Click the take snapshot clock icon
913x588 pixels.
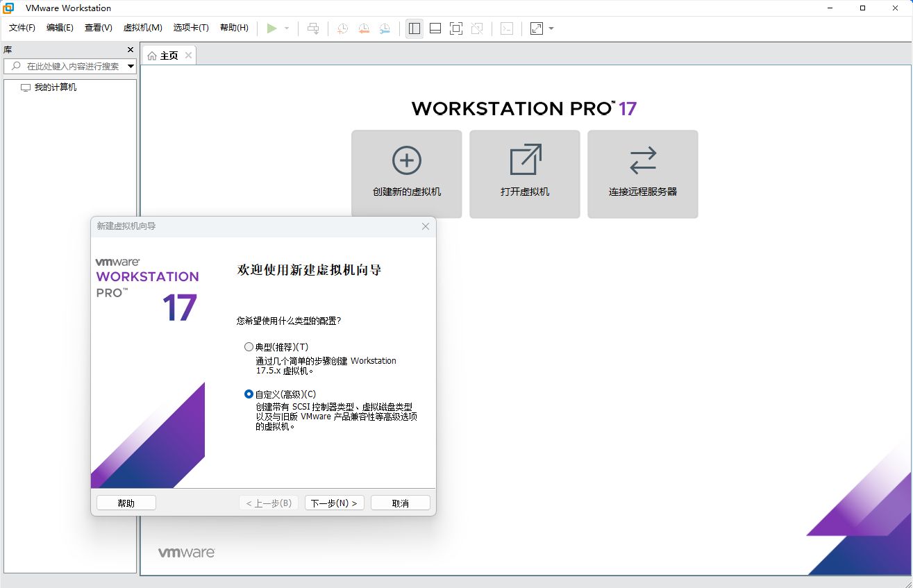pyautogui.click(x=342, y=28)
